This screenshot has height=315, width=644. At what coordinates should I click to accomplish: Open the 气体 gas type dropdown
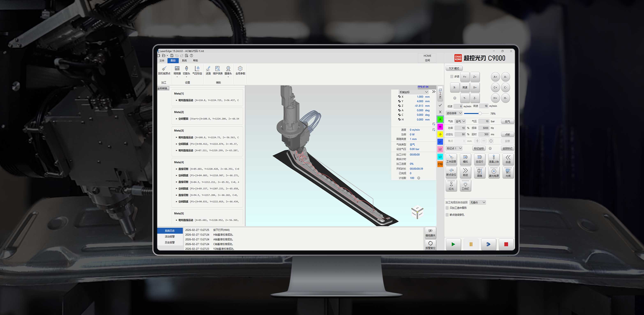click(x=460, y=121)
